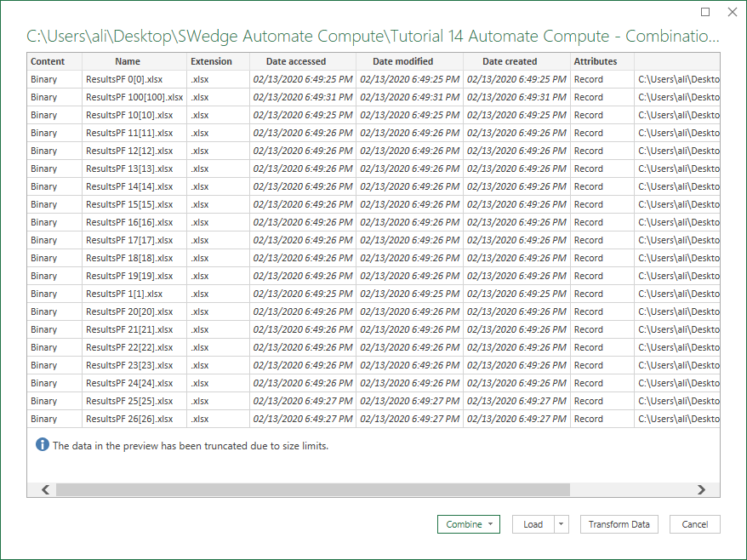
Task: Select the ResultsPF 0[0].xlsx row name
Action: click(123, 79)
